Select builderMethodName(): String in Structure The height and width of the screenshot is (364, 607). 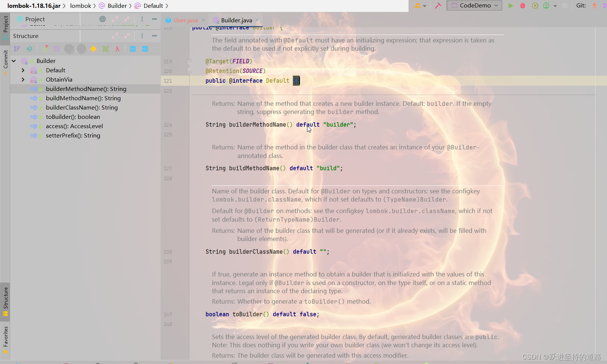(86, 89)
